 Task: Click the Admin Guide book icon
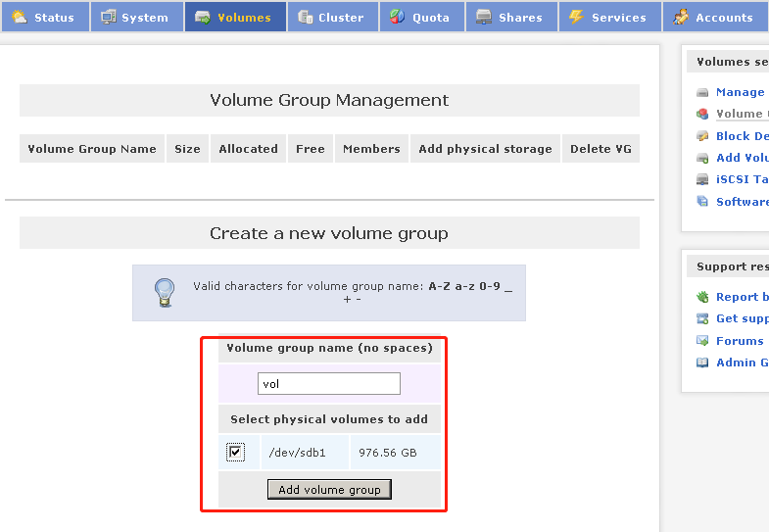pyautogui.click(x=702, y=363)
